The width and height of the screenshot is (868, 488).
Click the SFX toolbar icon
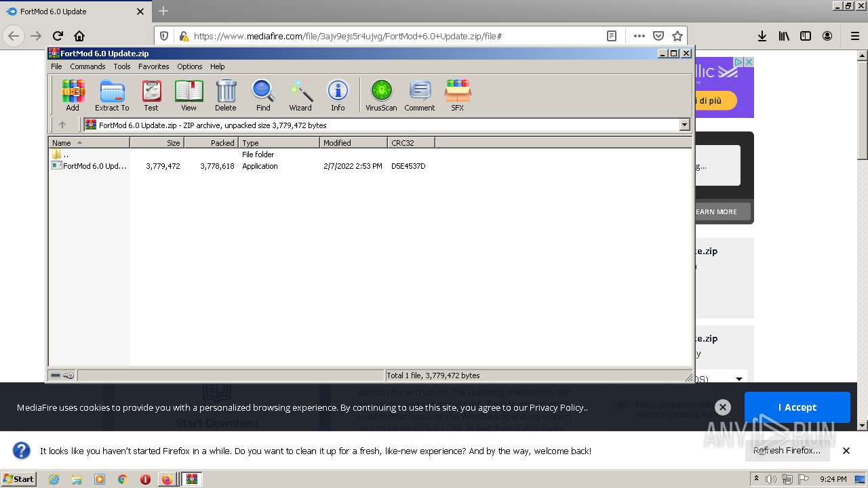(458, 95)
